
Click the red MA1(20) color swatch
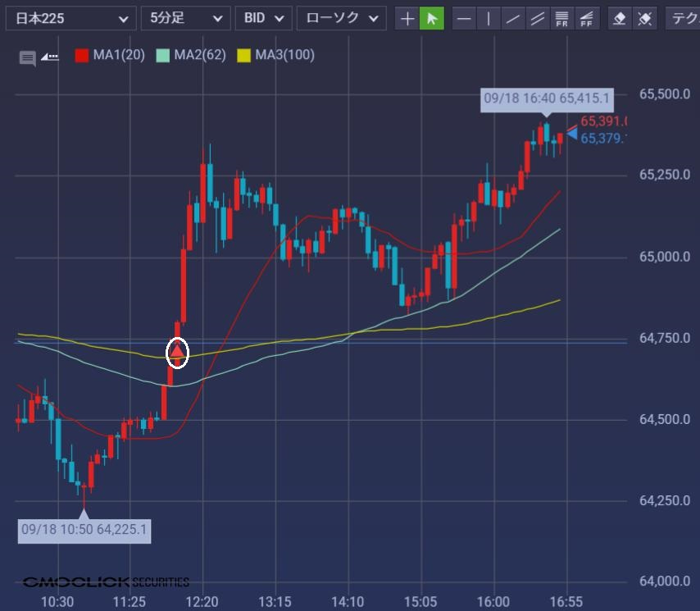coord(82,56)
